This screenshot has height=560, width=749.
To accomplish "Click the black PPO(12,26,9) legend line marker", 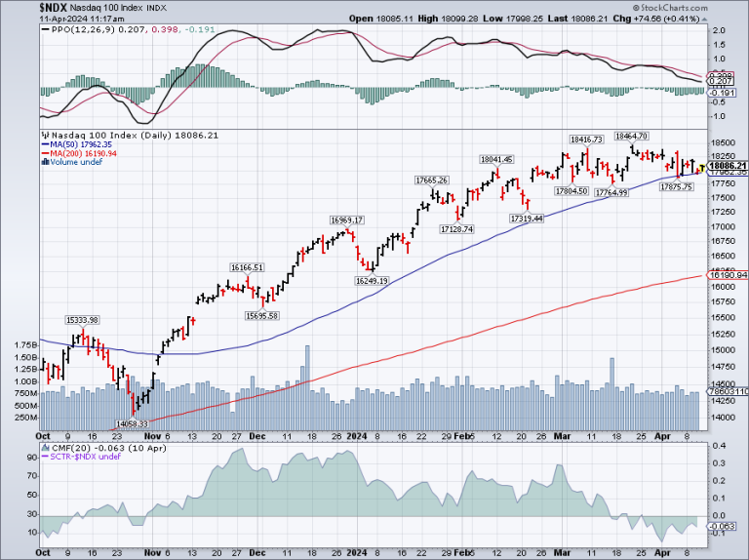I will [43, 31].
